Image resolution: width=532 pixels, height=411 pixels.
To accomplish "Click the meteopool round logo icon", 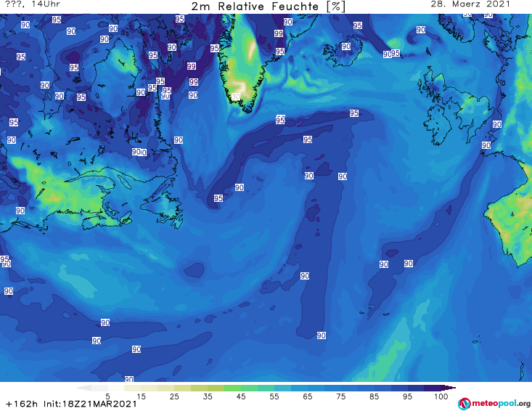I will point(464,404).
